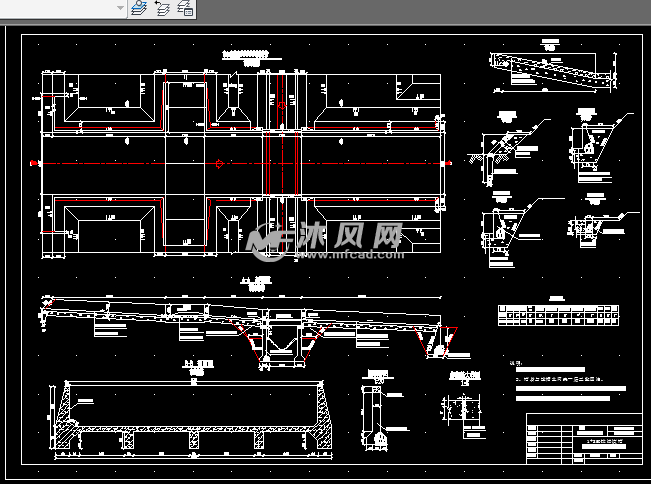This screenshot has width=651, height=484.
Task: Click the Layer Previous icon
Action: [x=163, y=9]
